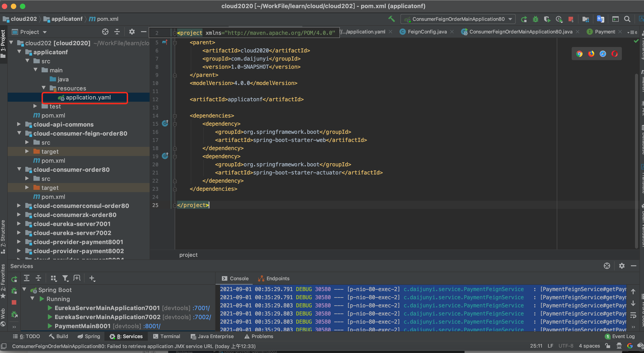Click the gutter icon on line 15
This screenshot has height=353, width=644.
(165, 123)
